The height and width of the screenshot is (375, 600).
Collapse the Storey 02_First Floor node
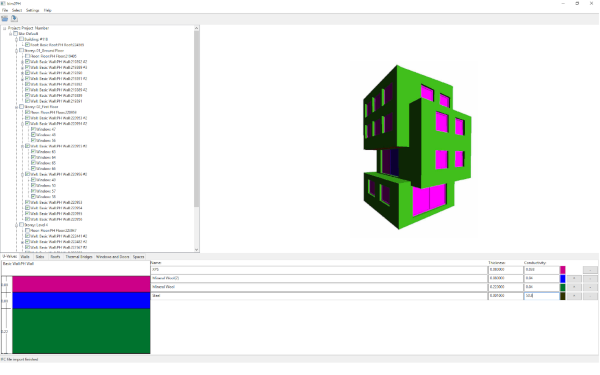(x=16, y=107)
